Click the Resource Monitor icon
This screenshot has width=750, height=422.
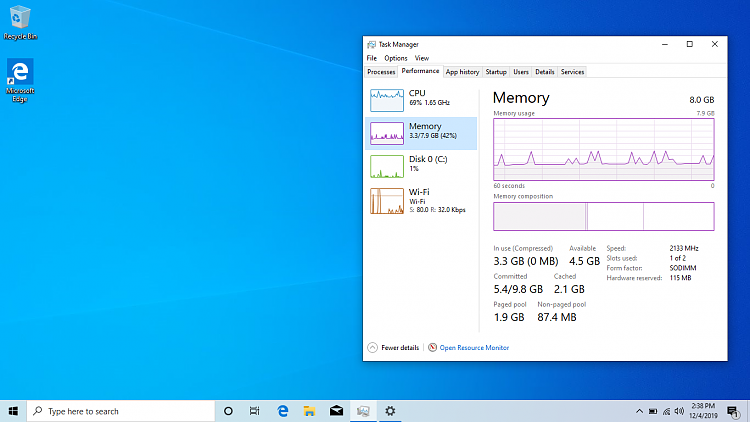pyautogui.click(x=432, y=347)
